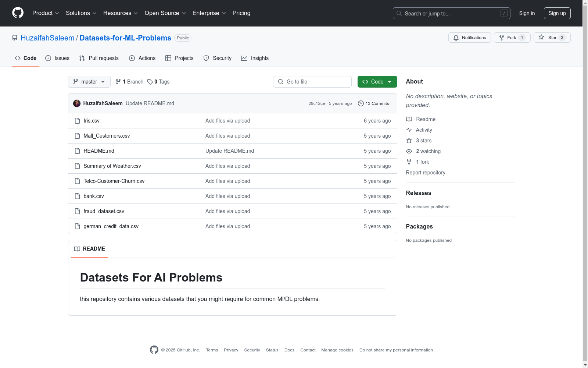This screenshot has height=368, width=588.
Task: Open the 13 Commits history link
Action: click(373, 103)
